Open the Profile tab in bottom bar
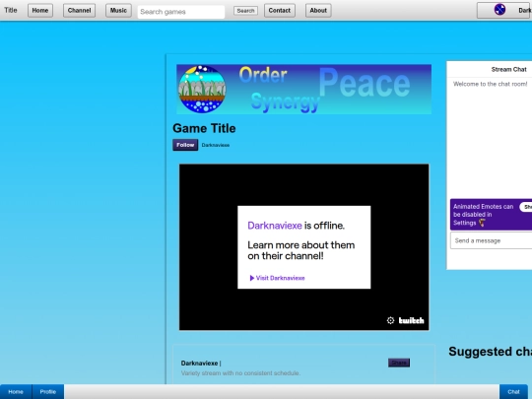532x399 pixels. [x=48, y=392]
